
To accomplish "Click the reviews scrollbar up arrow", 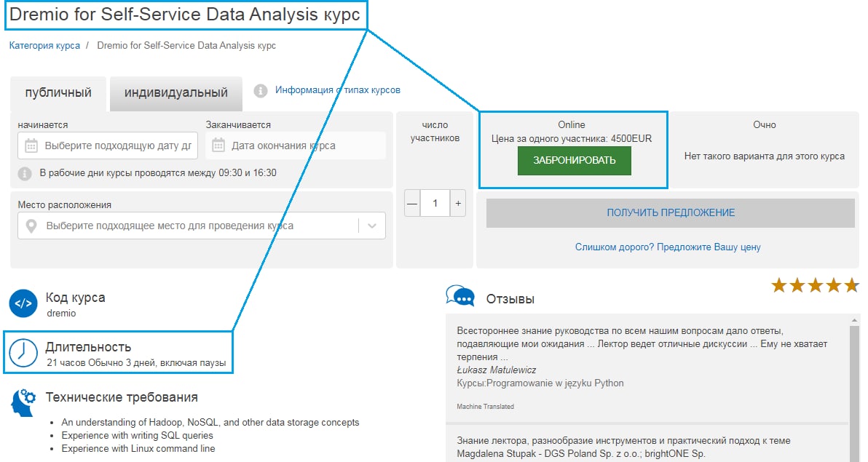I will pyautogui.click(x=856, y=320).
